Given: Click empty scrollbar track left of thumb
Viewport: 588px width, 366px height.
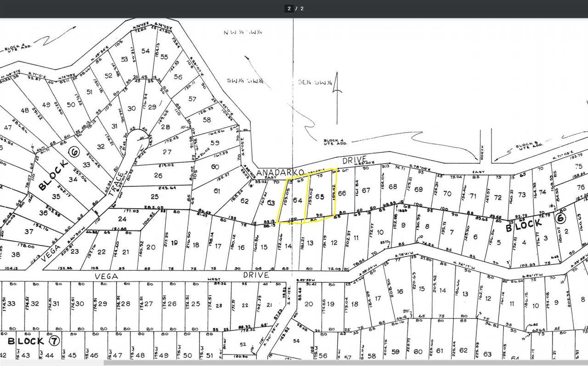Looking at the screenshot, I should point(51,363).
